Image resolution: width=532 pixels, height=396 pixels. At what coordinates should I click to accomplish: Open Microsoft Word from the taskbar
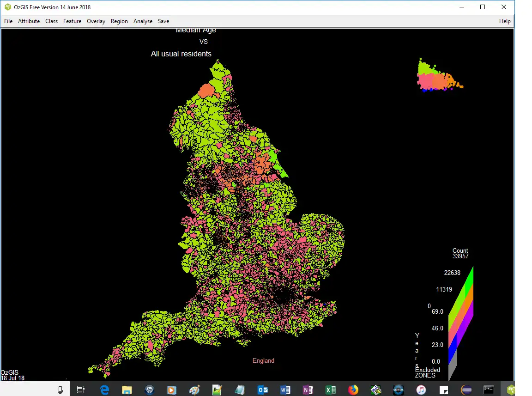pos(285,390)
